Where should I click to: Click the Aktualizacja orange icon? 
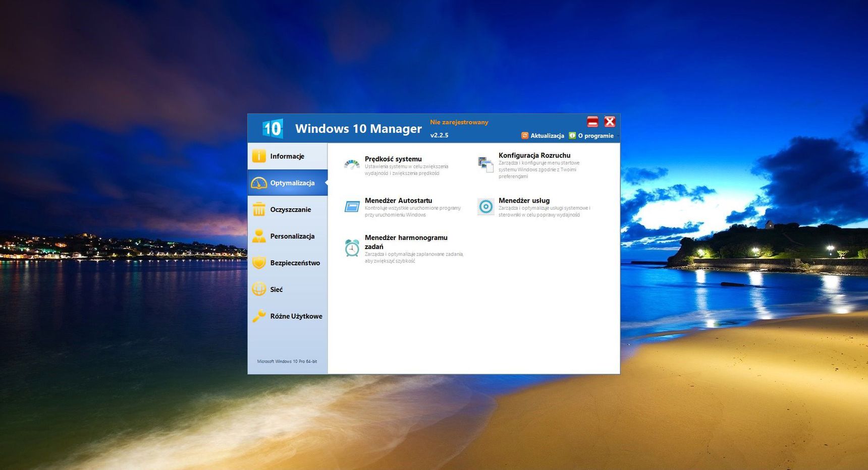click(525, 136)
